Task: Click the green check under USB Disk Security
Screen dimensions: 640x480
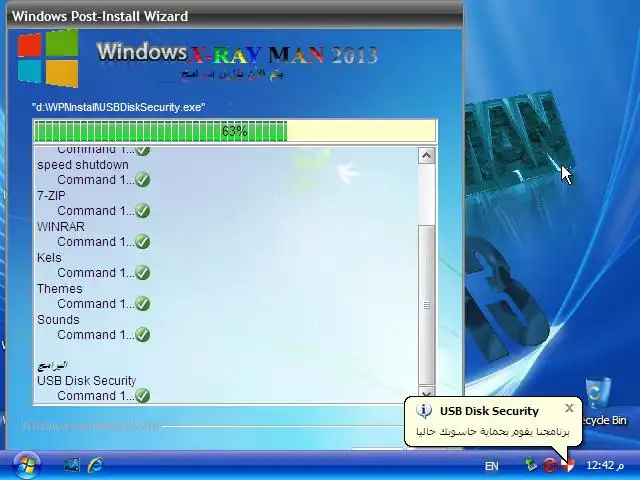Action: (142, 396)
